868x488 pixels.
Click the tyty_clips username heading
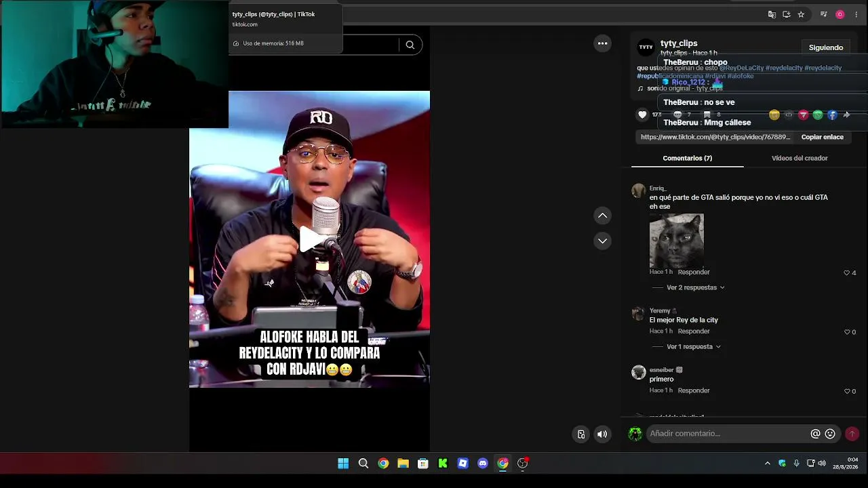(x=679, y=43)
